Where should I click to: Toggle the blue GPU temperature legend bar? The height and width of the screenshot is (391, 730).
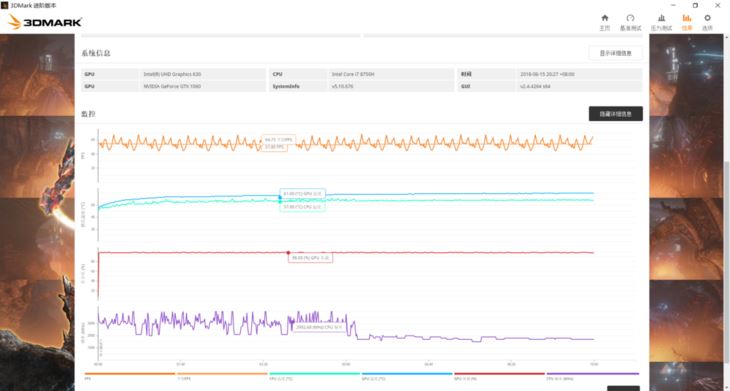point(407,374)
